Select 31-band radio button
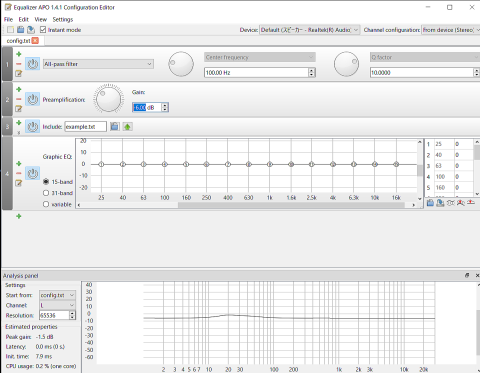The image size is (480, 373). (x=46, y=193)
